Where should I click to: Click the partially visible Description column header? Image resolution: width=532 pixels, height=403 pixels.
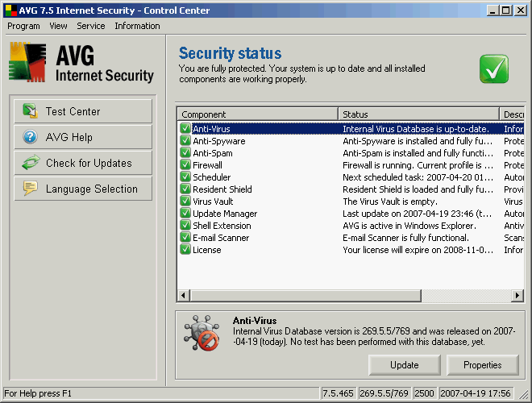click(x=512, y=114)
